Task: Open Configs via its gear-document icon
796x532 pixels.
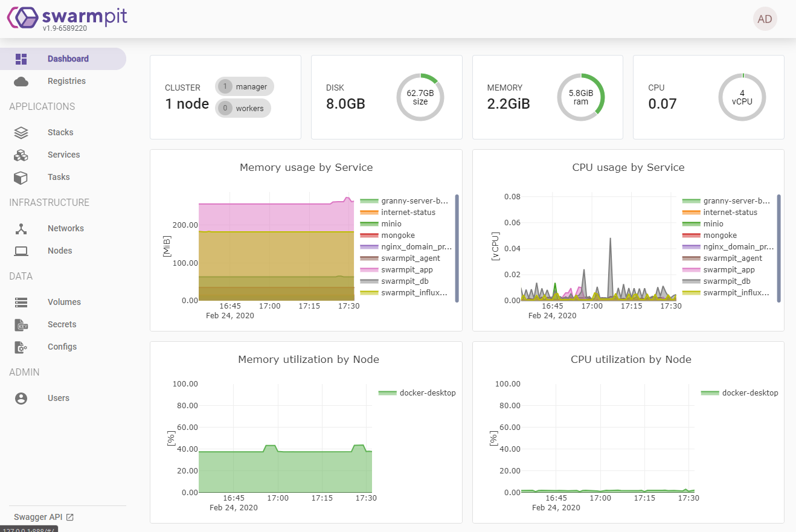Action: [x=21, y=347]
